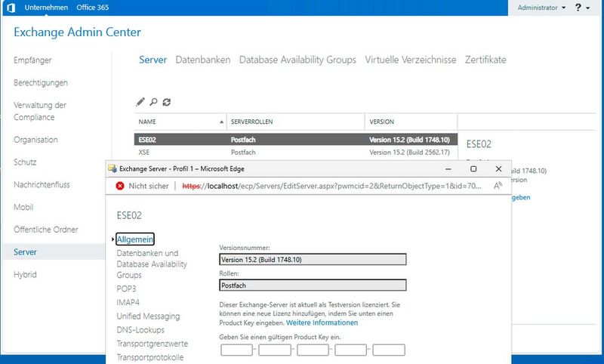Select the XSE server row
The image size is (604, 364).
click(x=296, y=152)
